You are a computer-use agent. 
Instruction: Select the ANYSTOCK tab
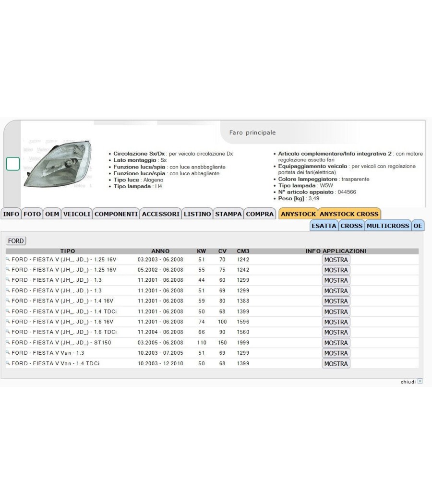point(298,214)
